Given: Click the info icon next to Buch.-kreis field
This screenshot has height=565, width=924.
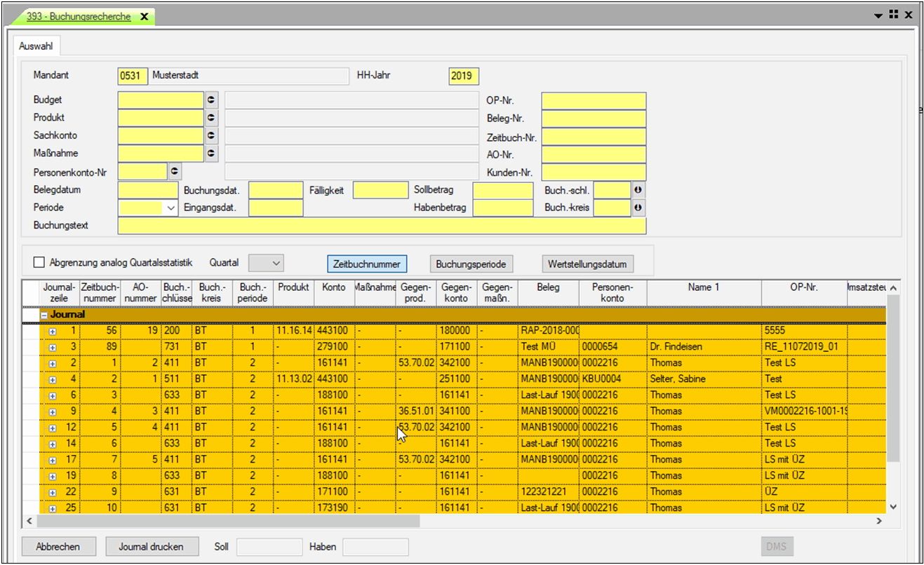Looking at the screenshot, I should pyautogui.click(x=638, y=207).
